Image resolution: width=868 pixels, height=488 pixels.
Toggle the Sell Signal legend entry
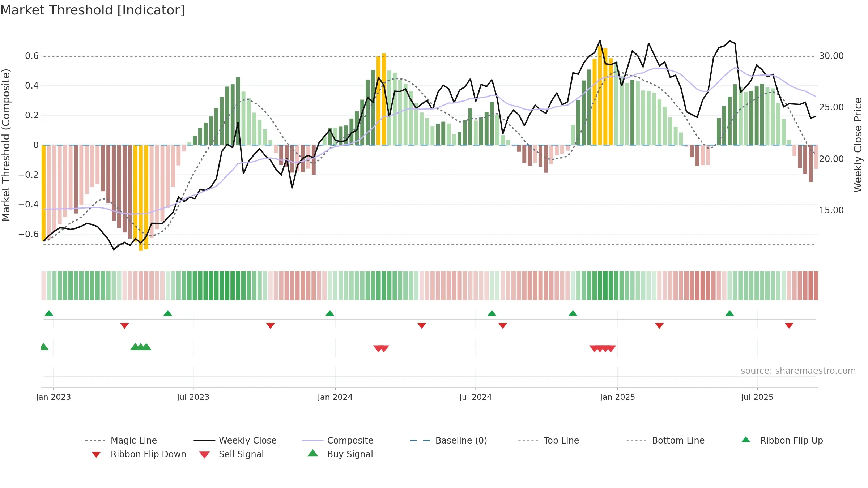click(x=231, y=454)
